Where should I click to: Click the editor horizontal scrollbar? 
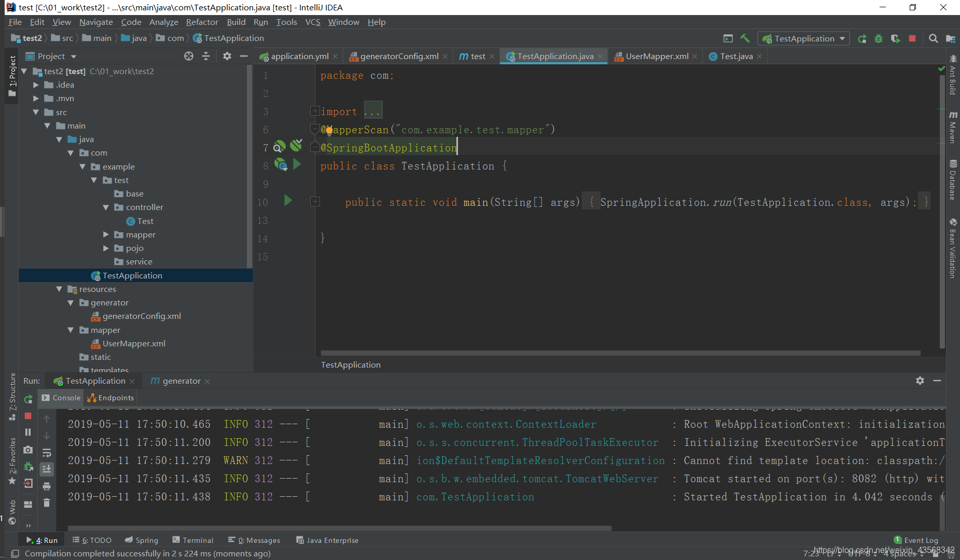click(x=620, y=353)
